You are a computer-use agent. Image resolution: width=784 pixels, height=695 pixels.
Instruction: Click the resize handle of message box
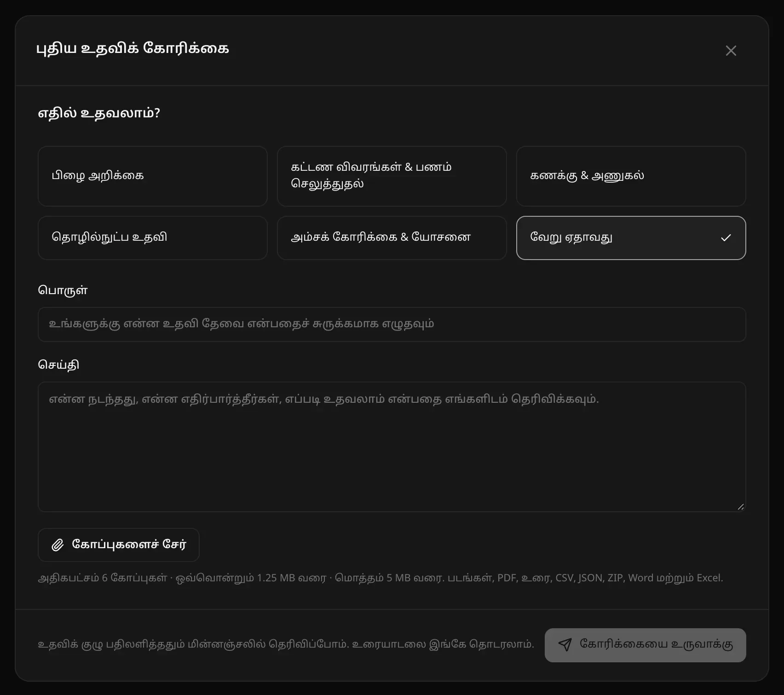pyautogui.click(x=740, y=507)
